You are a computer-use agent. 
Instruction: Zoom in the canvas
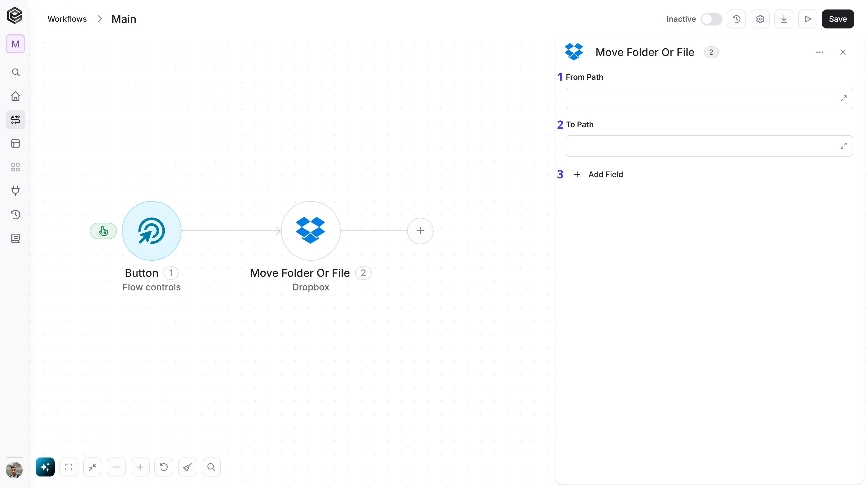140,467
